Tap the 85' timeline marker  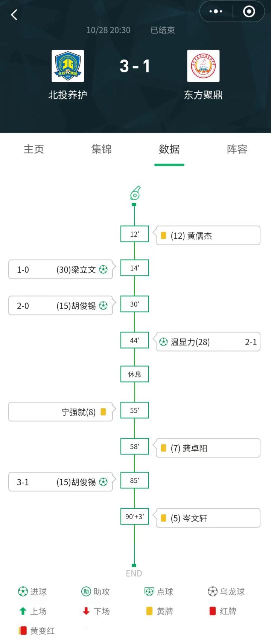click(x=135, y=480)
